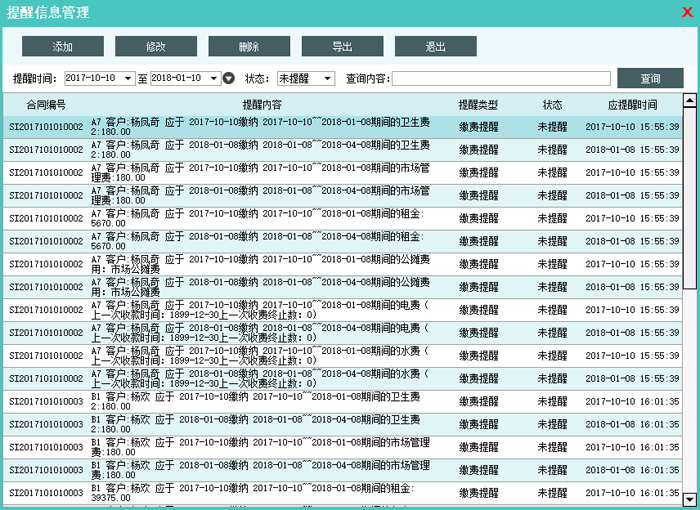Click the 提醒内容 column header

tap(262, 104)
